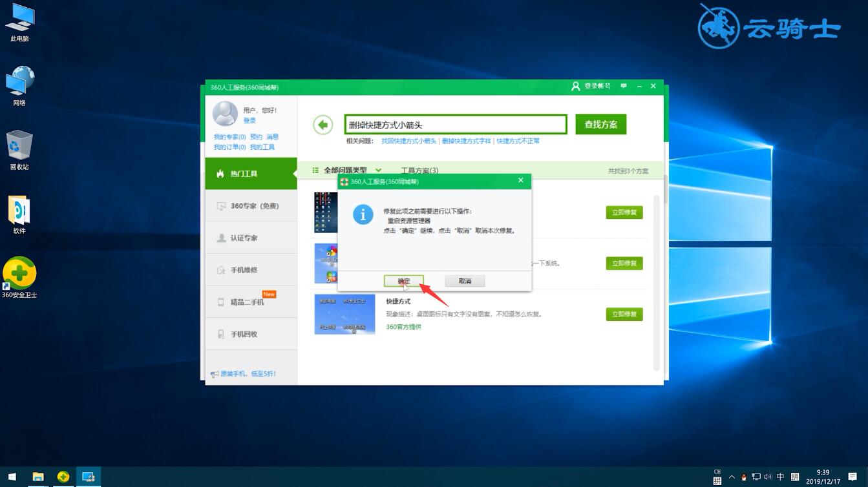Screen dimensions: 868x487
Task: Click the feedback message icon in title bar
Action: click(624, 86)
